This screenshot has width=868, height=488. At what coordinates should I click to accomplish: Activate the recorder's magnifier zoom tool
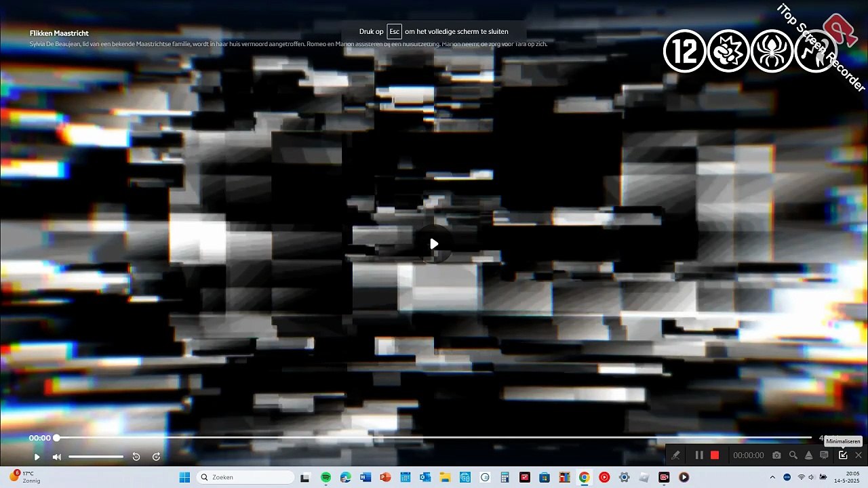click(793, 455)
